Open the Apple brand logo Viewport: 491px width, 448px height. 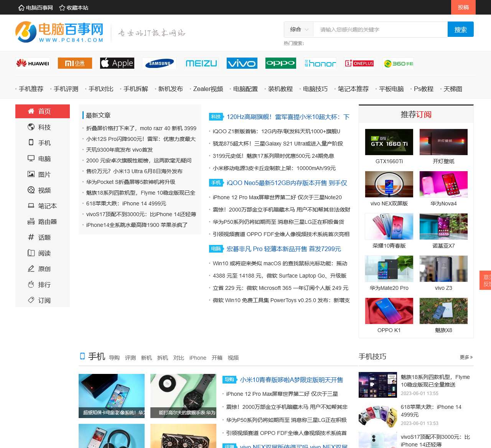coord(117,63)
